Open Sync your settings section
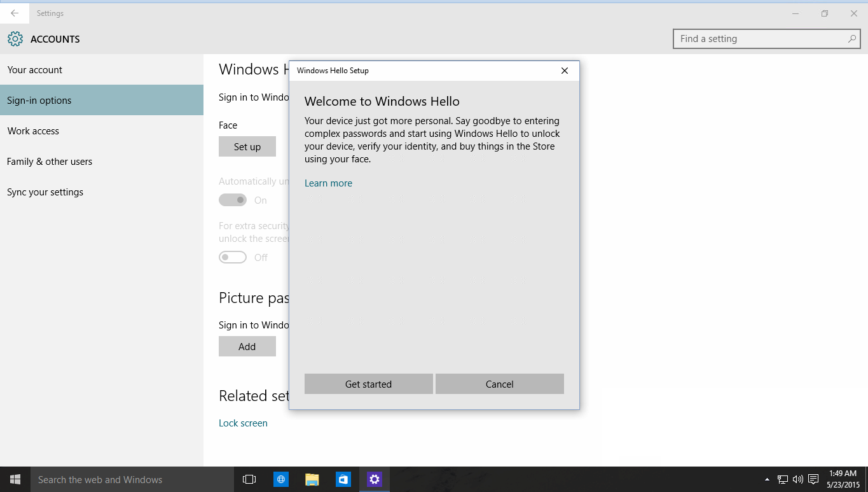868x492 pixels. tap(102, 192)
